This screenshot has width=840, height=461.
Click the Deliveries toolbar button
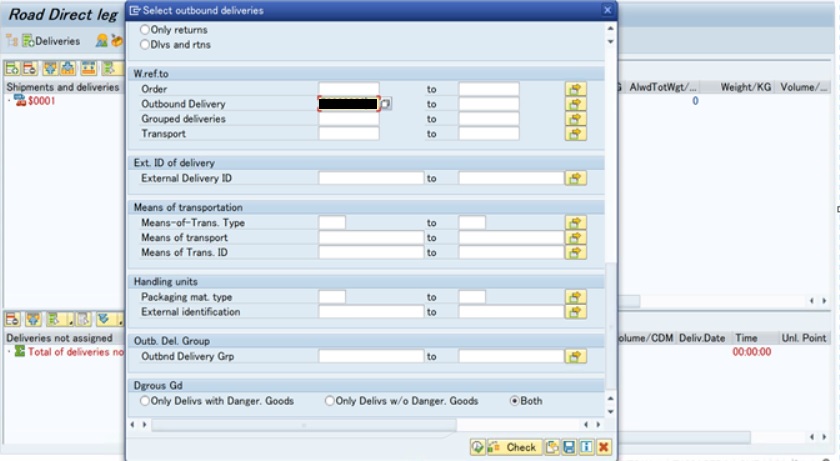coord(50,41)
